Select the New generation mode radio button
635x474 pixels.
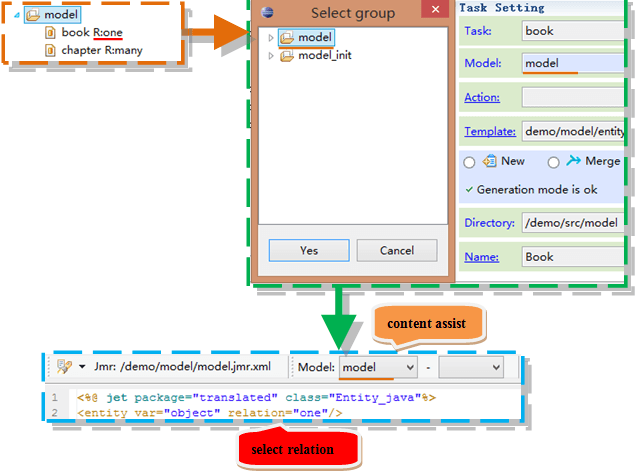[469, 162]
